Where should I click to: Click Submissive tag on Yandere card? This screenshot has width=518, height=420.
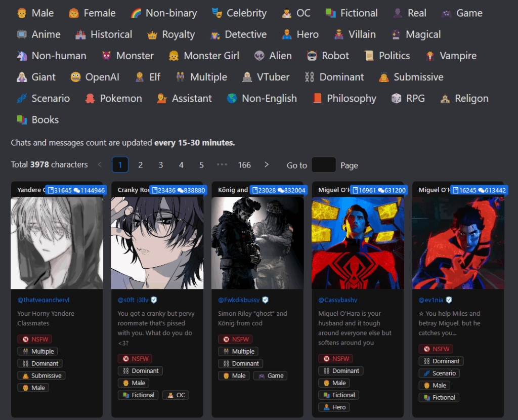coord(41,375)
